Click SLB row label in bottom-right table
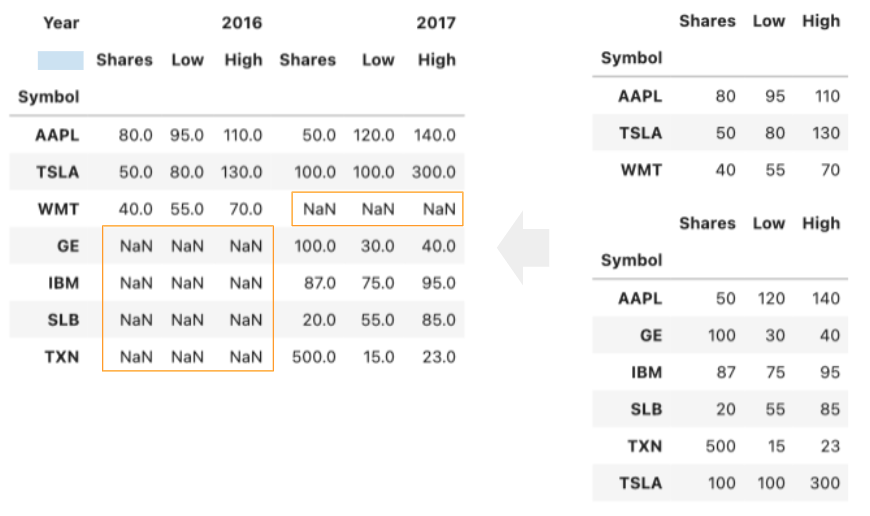 pyautogui.click(x=645, y=409)
